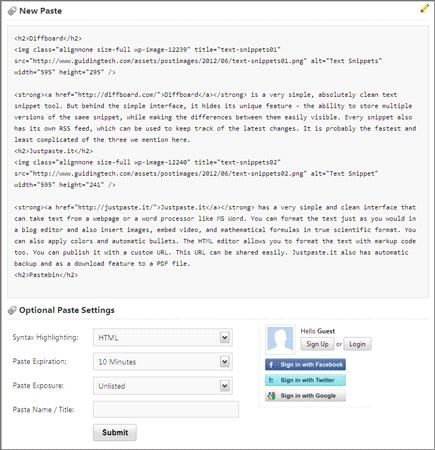
Task: Click the Paste Name / Title input field
Action: [166, 409]
